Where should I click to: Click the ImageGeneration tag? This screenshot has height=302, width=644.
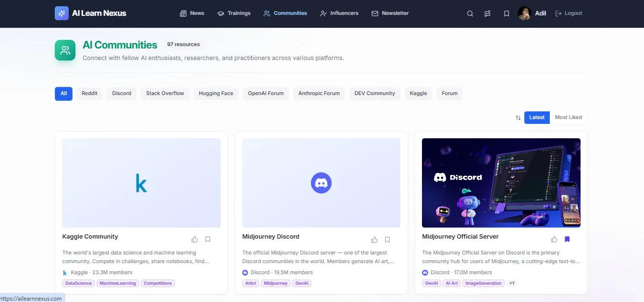pos(483,283)
